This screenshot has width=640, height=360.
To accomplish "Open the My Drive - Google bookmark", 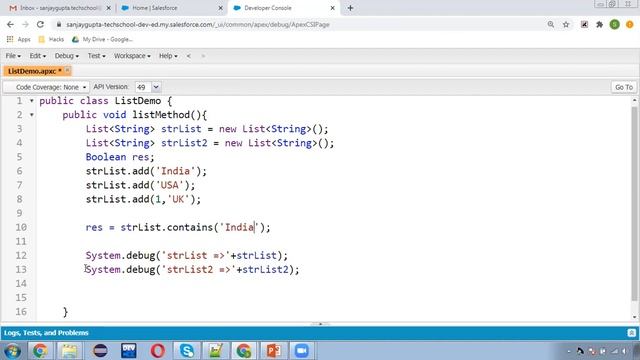I will tap(102, 40).
